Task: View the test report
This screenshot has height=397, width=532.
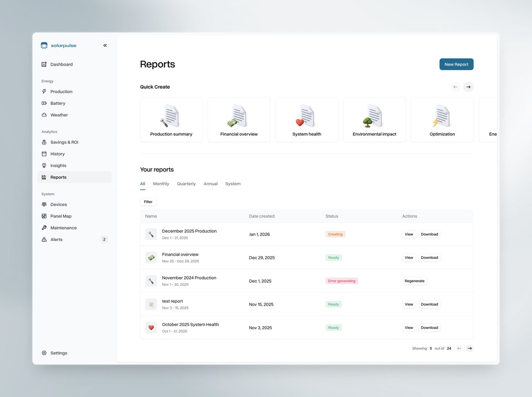Action: [409, 304]
